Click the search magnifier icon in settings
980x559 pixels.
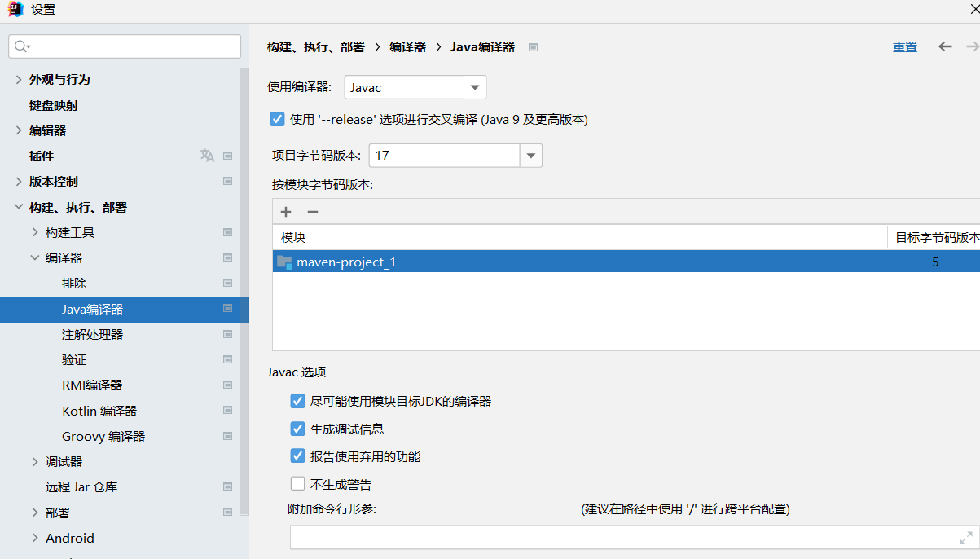click(x=22, y=47)
